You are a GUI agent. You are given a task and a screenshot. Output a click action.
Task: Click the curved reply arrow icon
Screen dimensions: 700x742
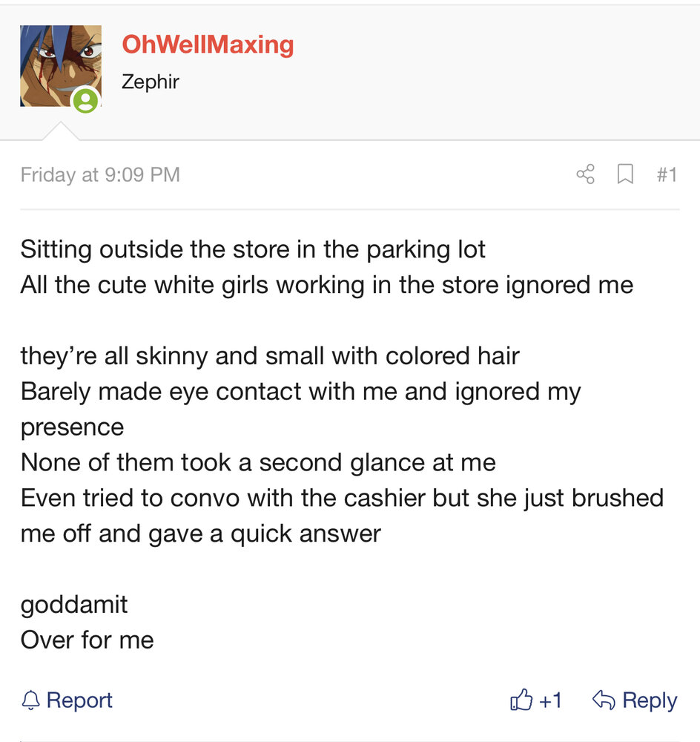604,700
